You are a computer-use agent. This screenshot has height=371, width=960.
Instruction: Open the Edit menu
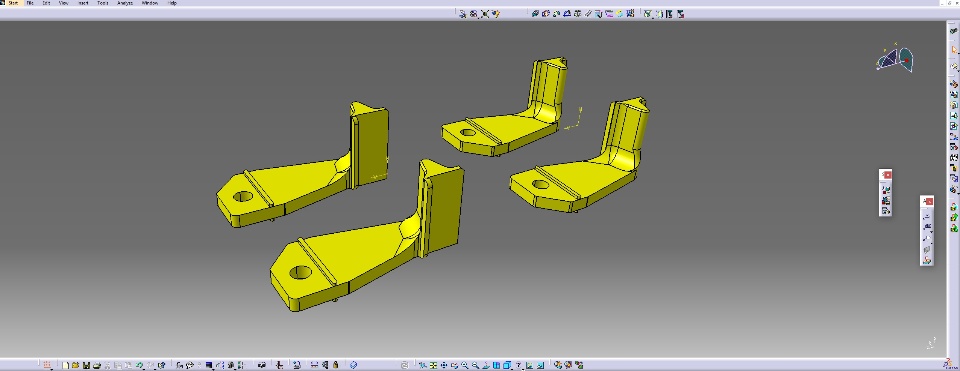(47, 3)
